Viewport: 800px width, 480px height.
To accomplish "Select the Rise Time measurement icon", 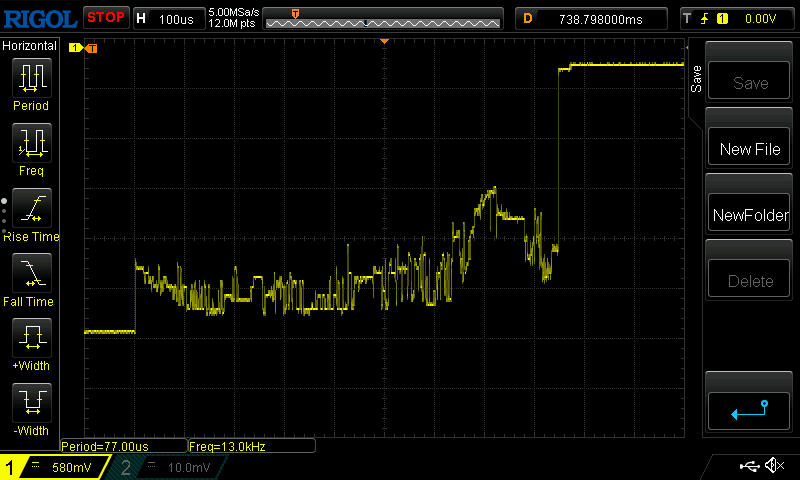I will point(31,211).
